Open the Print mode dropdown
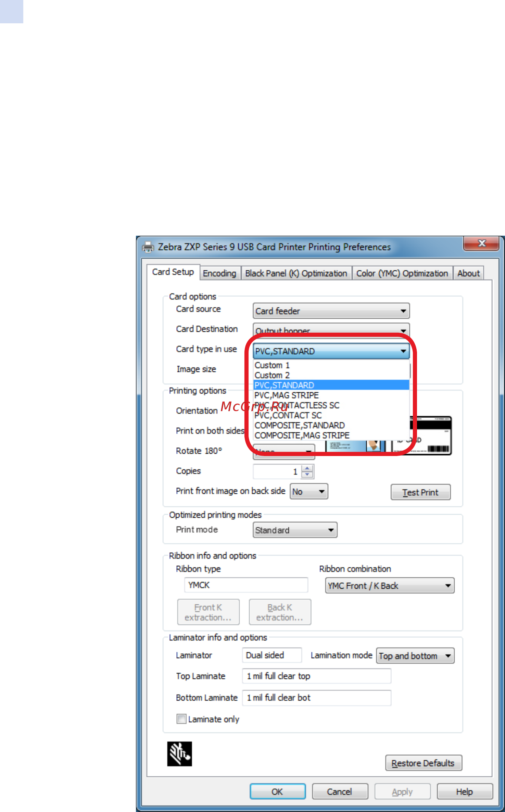The image size is (505, 812). tap(295, 530)
